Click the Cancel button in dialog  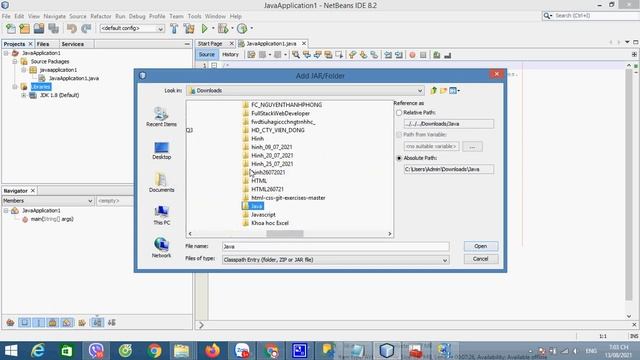coord(480,259)
